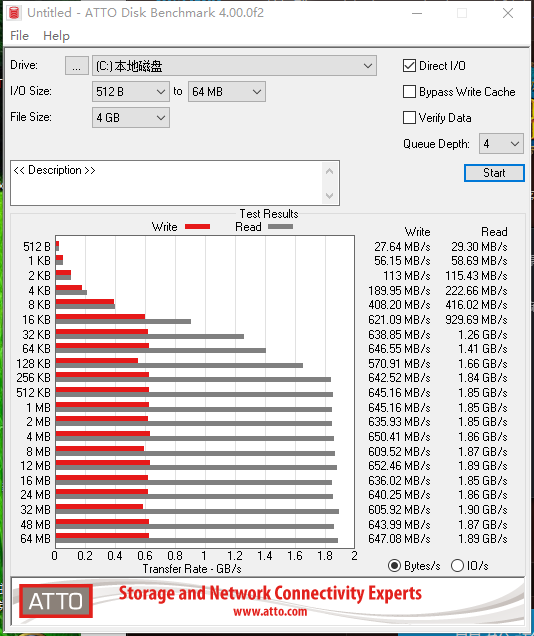This screenshot has height=636, width=534.
Task: Click the ATTO logo in the banner
Action: point(56,601)
